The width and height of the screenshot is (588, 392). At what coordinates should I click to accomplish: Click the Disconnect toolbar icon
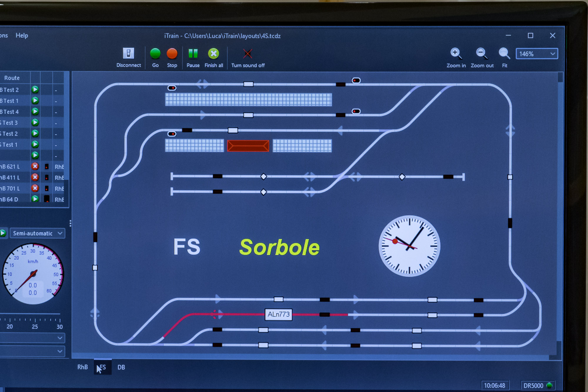point(128,54)
